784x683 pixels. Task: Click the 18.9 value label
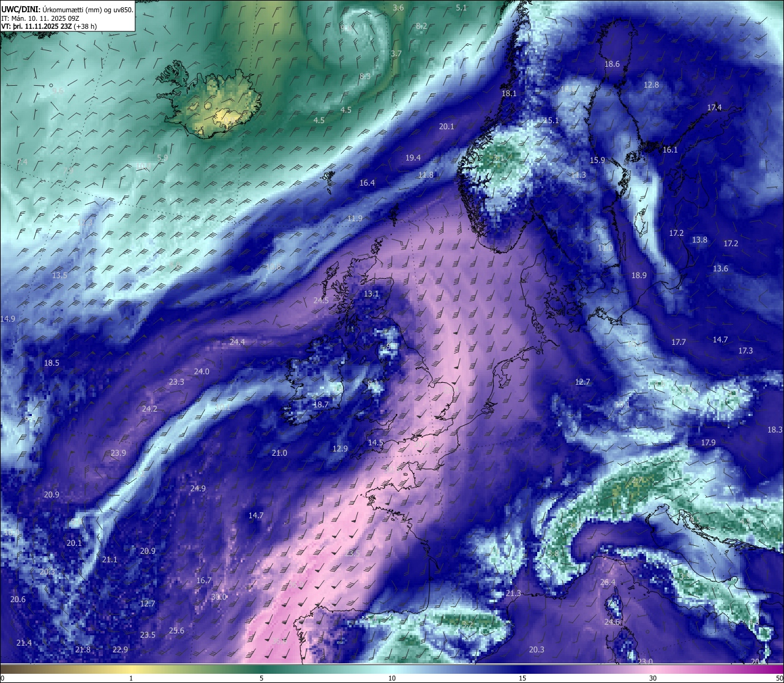pos(639,275)
